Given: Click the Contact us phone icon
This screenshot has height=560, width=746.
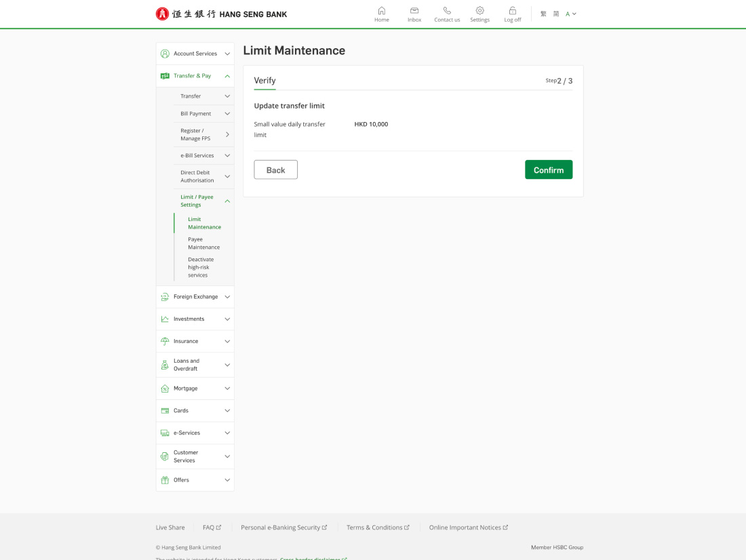Looking at the screenshot, I should (447, 11).
